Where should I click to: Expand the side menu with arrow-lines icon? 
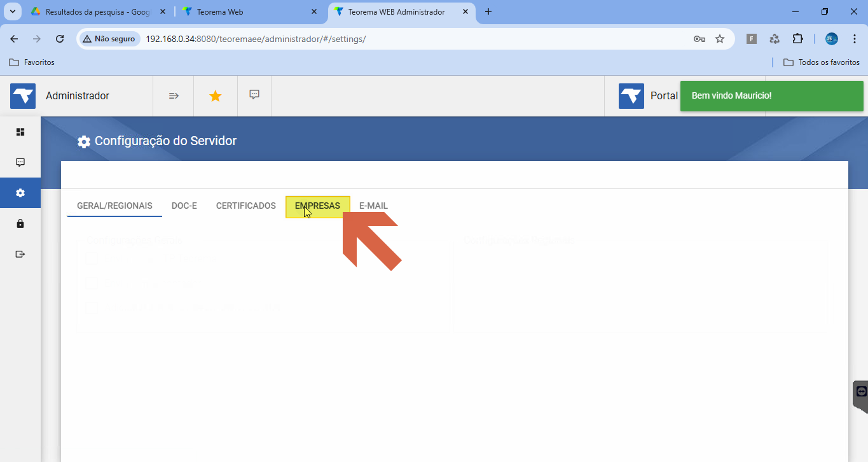point(174,95)
